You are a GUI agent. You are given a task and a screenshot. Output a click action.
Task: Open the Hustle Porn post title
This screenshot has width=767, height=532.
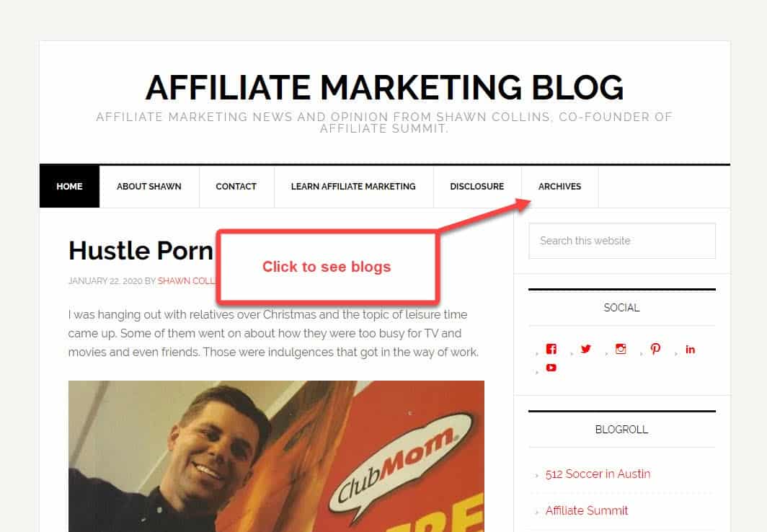click(141, 251)
